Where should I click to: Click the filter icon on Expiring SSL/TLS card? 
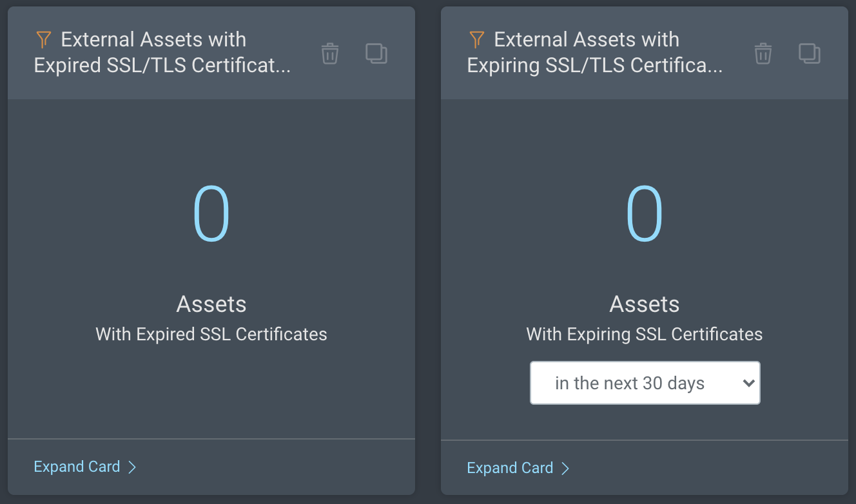click(x=476, y=40)
